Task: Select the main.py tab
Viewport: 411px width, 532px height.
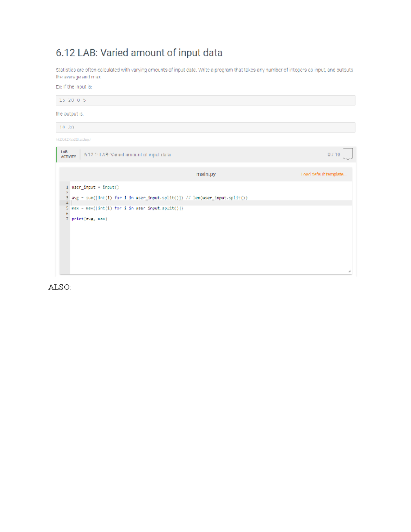Action: (206, 174)
